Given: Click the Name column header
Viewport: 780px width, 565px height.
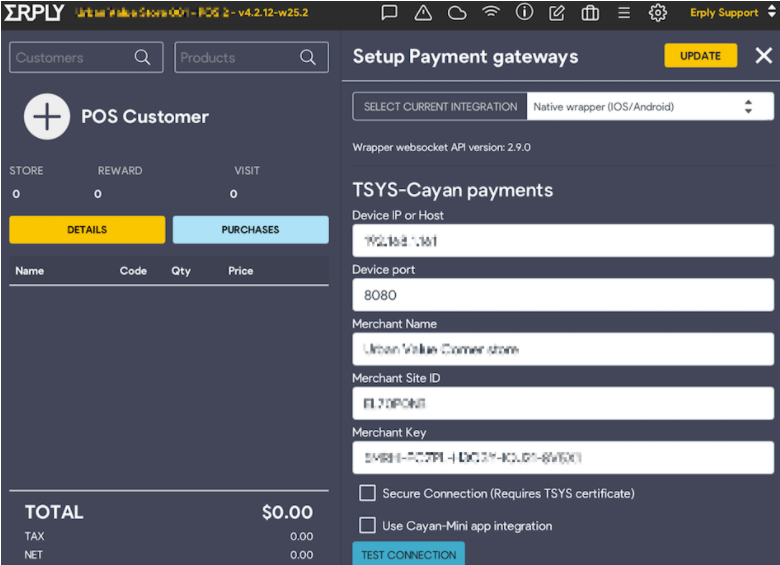Looking at the screenshot, I should (29, 271).
